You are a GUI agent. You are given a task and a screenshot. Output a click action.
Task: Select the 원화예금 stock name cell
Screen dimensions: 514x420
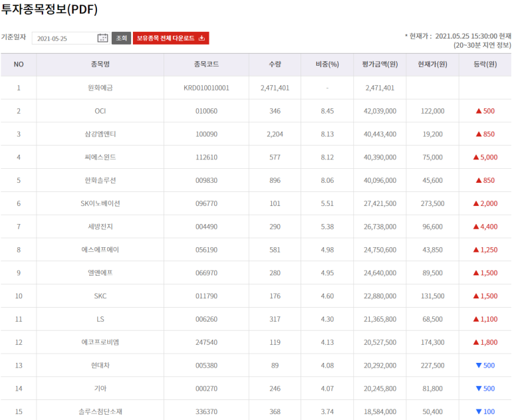coord(100,88)
